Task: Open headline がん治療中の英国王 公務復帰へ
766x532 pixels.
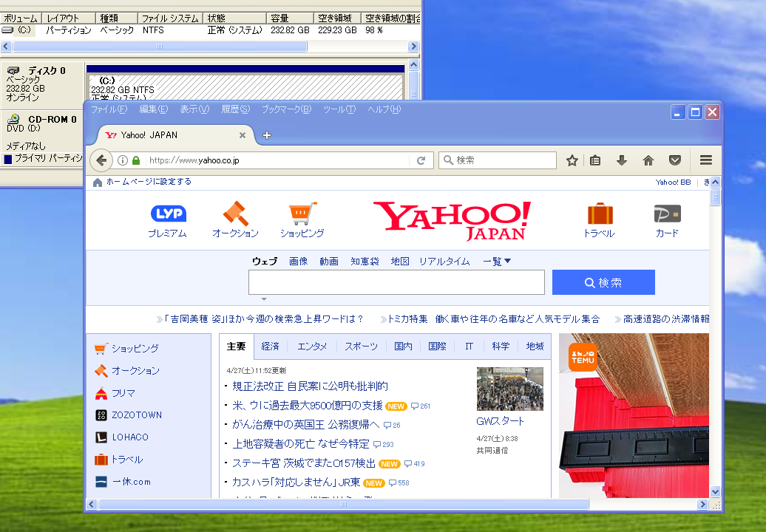Action: [x=306, y=425]
